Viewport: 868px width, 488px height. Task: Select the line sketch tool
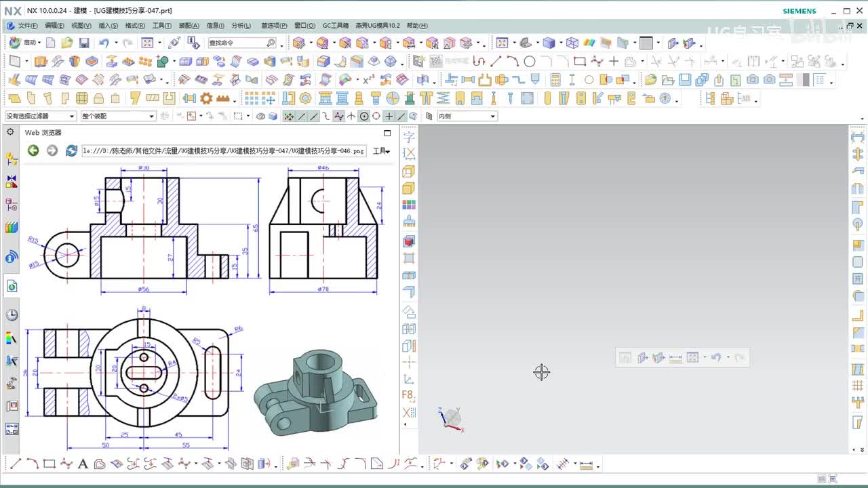click(496, 61)
